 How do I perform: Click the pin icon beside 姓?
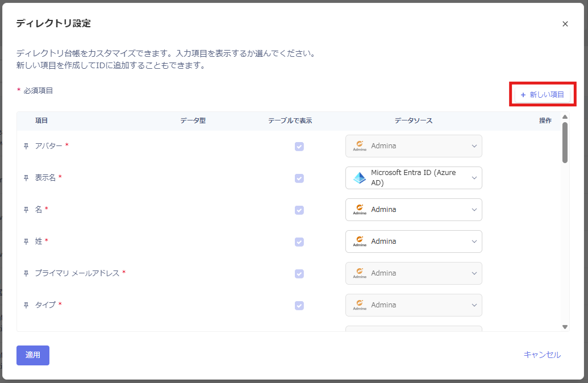[x=26, y=242]
